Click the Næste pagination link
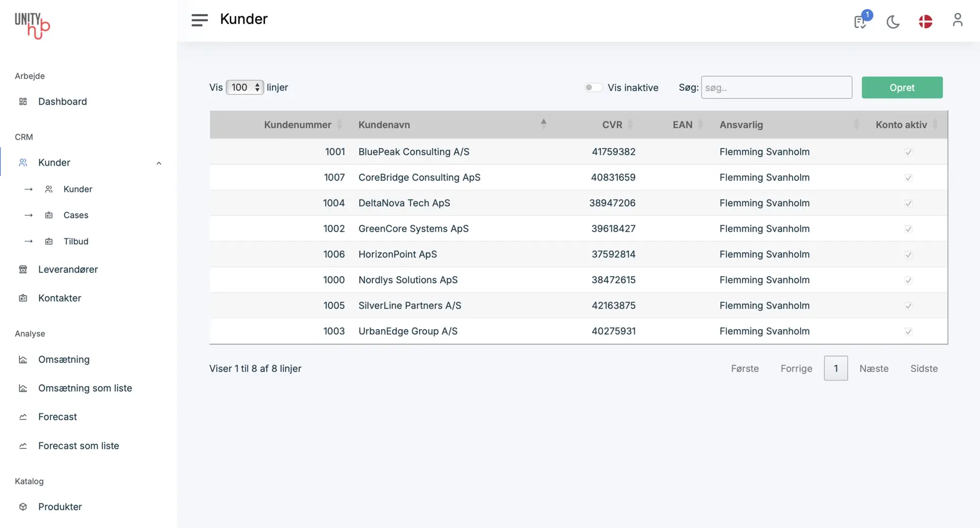The height and width of the screenshot is (528, 980). [x=873, y=368]
